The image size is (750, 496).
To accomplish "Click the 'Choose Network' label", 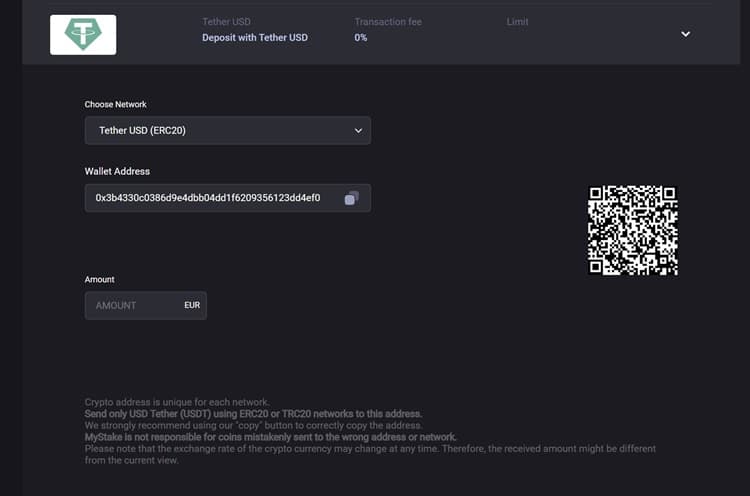I will tap(115, 104).
